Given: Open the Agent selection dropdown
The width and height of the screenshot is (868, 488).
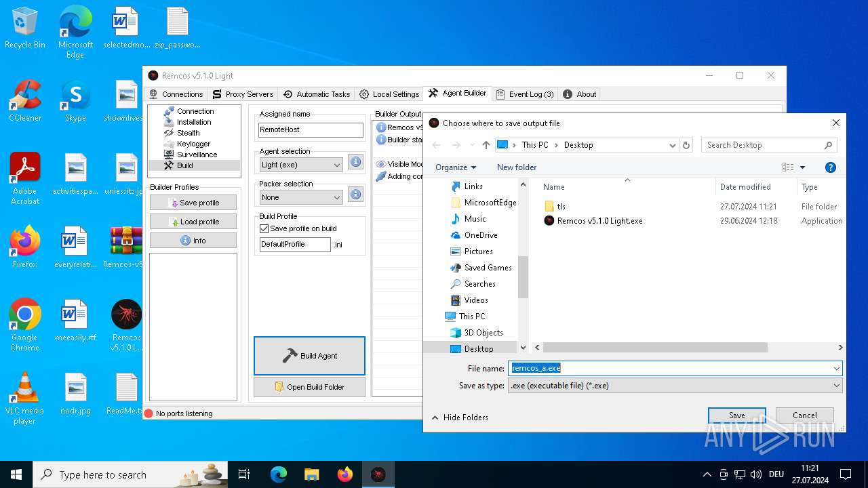Looking at the screenshot, I should coord(301,165).
